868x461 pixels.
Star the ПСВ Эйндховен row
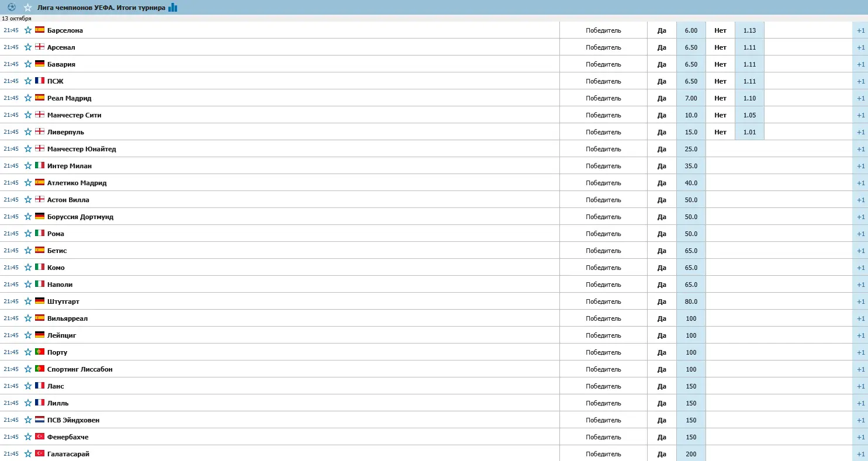coord(27,420)
